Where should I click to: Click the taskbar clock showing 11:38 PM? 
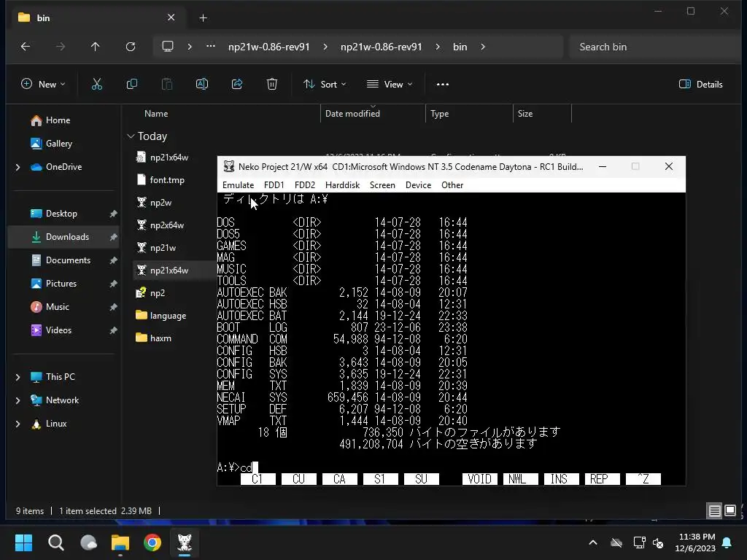coord(695,542)
